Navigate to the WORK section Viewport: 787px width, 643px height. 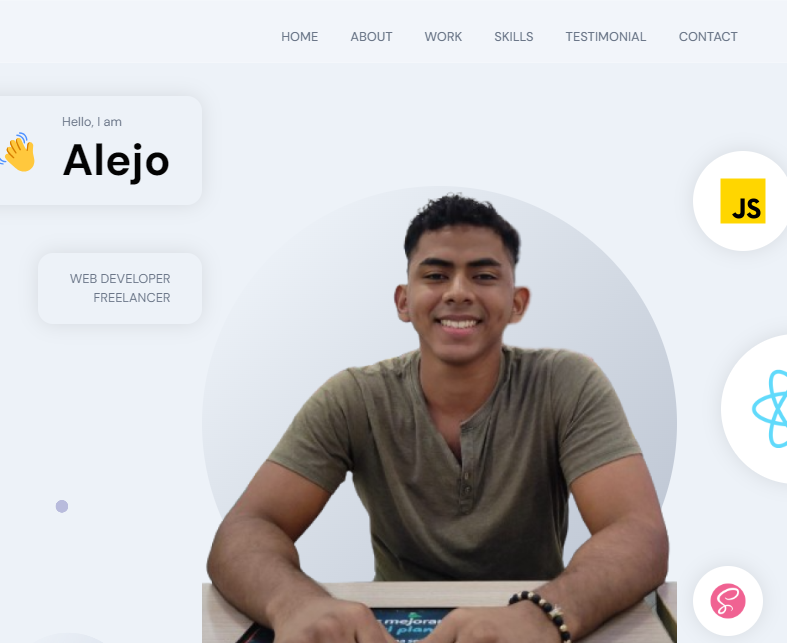[x=443, y=37]
